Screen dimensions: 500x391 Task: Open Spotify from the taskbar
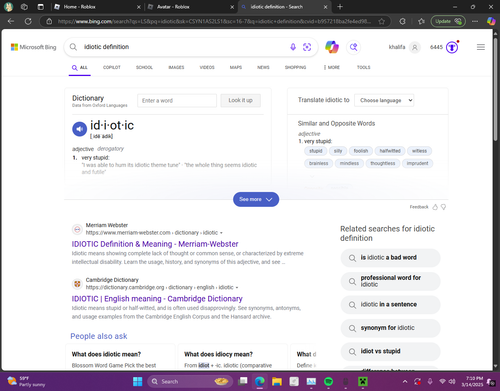[x=328, y=381]
